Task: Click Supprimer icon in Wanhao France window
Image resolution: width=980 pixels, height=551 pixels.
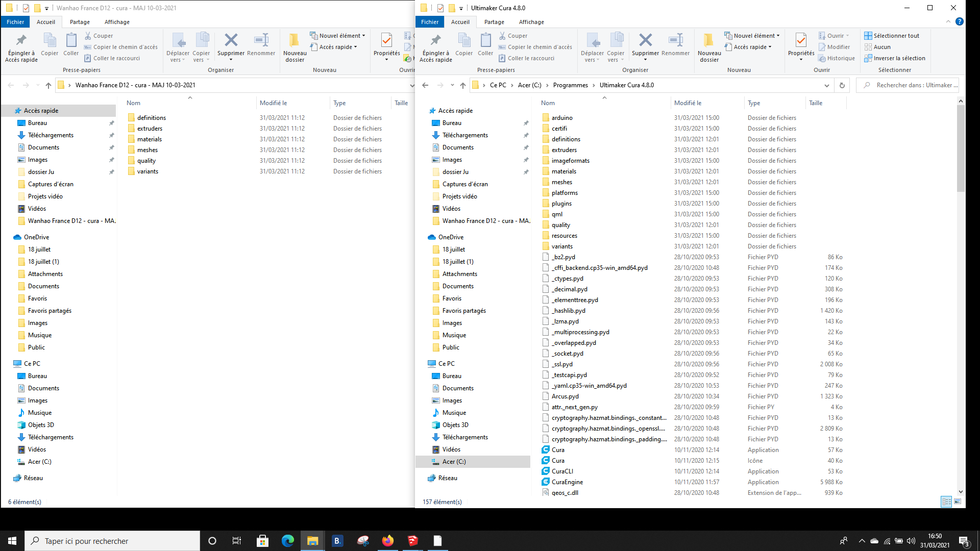Action: point(231,40)
